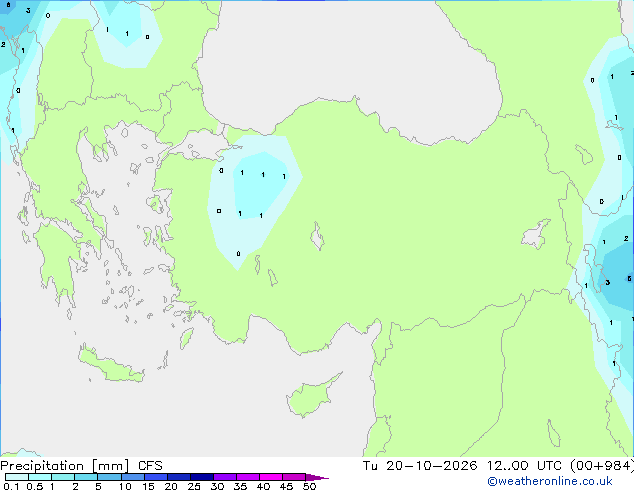Click the (00+984) forecast hour text
The height and width of the screenshot is (490, 634).
click(602, 466)
